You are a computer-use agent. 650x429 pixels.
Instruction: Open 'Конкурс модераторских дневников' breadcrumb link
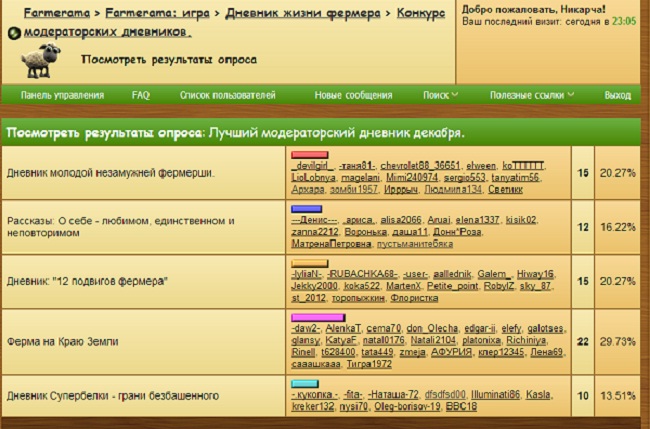coord(234,23)
